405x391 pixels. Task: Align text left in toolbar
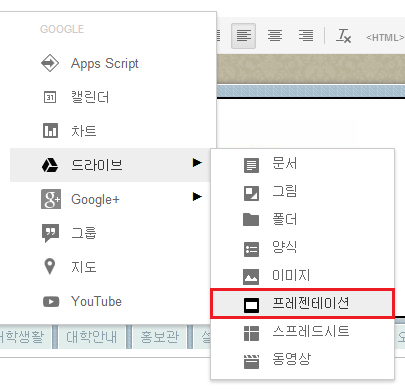[x=244, y=36]
